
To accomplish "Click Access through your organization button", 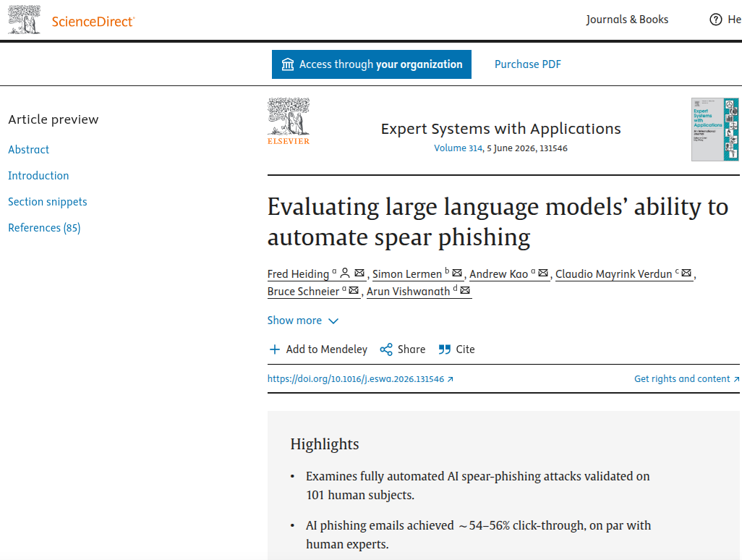I will (x=372, y=64).
